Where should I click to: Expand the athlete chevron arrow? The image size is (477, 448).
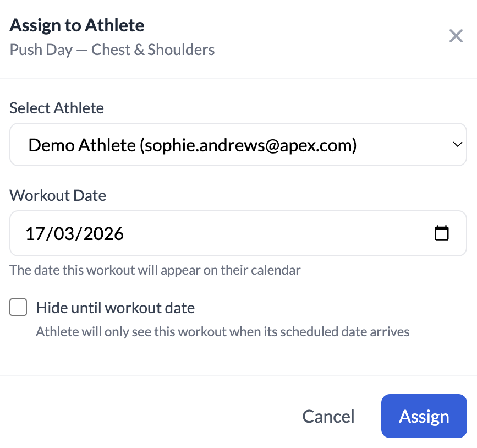(x=457, y=144)
